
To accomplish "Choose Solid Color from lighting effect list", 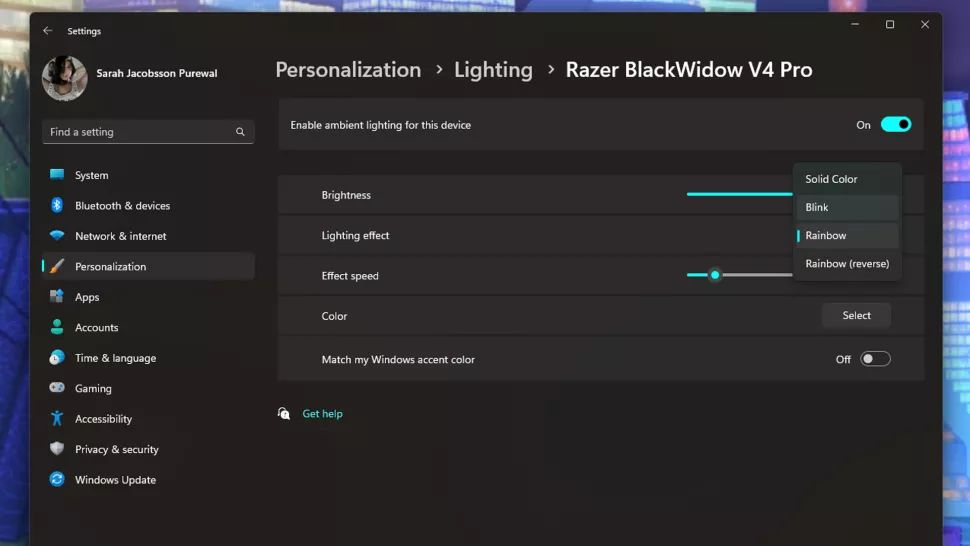I will (x=831, y=179).
